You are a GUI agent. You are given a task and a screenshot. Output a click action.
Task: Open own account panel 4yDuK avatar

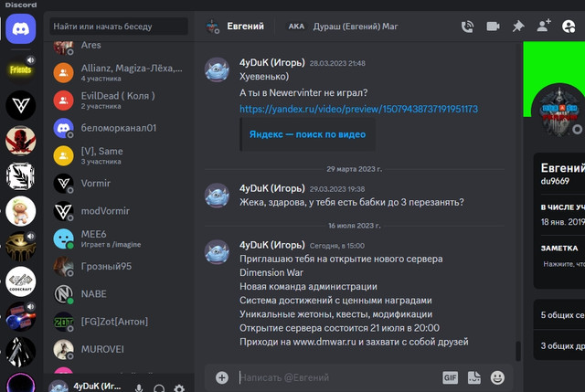point(58,387)
